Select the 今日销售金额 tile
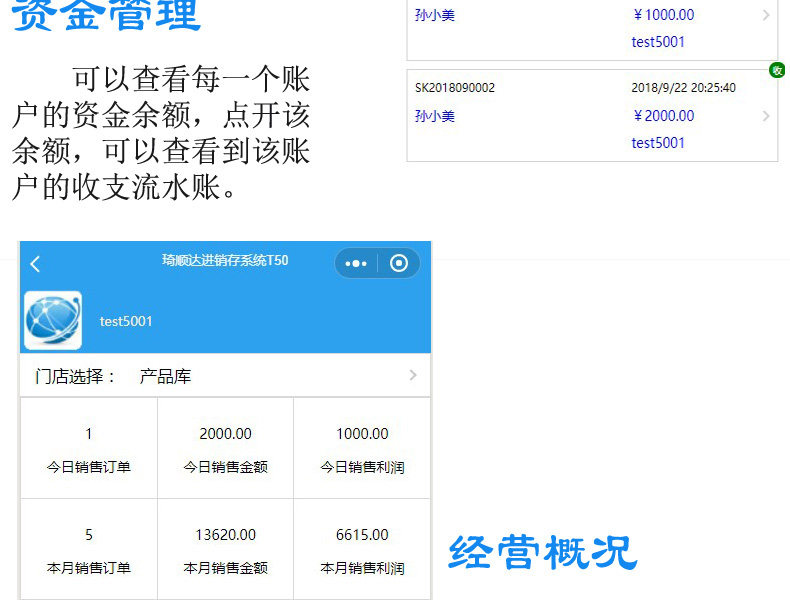The width and height of the screenshot is (790, 600). click(x=225, y=448)
